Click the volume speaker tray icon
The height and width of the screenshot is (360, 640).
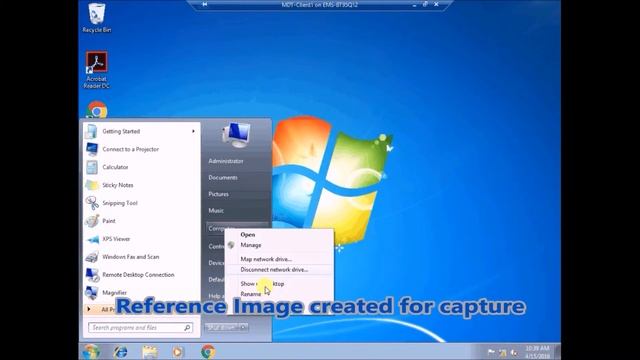[x=514, y=352]
